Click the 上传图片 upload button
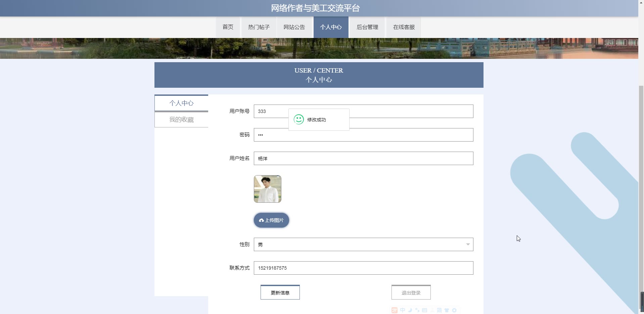 [271, 220]
